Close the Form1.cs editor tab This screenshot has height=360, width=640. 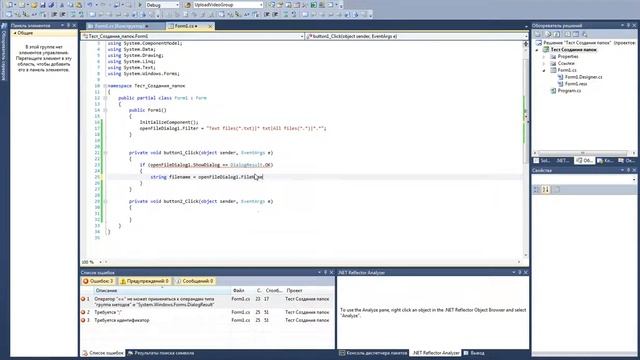pos(210,26)
